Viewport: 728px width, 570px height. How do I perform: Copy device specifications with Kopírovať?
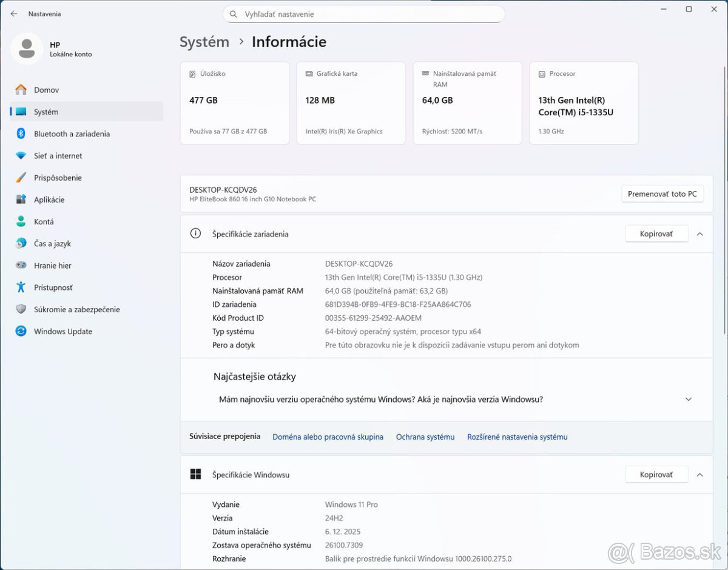[x=656, y=234]
